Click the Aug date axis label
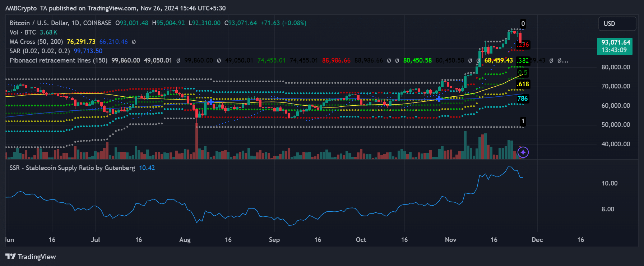 point(185,240)
